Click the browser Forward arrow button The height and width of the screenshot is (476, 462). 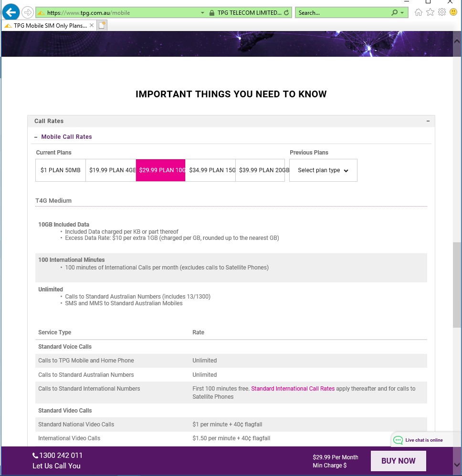[x=27, y=13]
